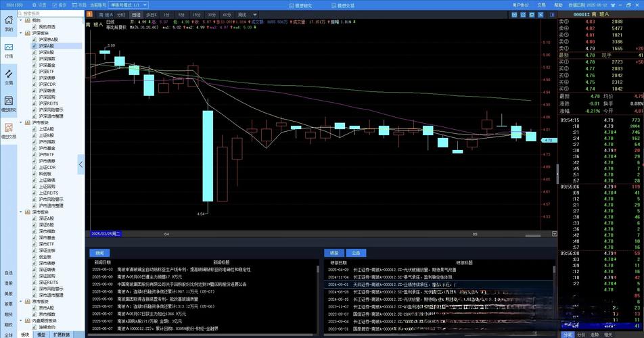The width and height of the screenshot is (644, 338).
Task: Collapse the 内盘期货板块 folder
Action: click(x=21, y=320)
